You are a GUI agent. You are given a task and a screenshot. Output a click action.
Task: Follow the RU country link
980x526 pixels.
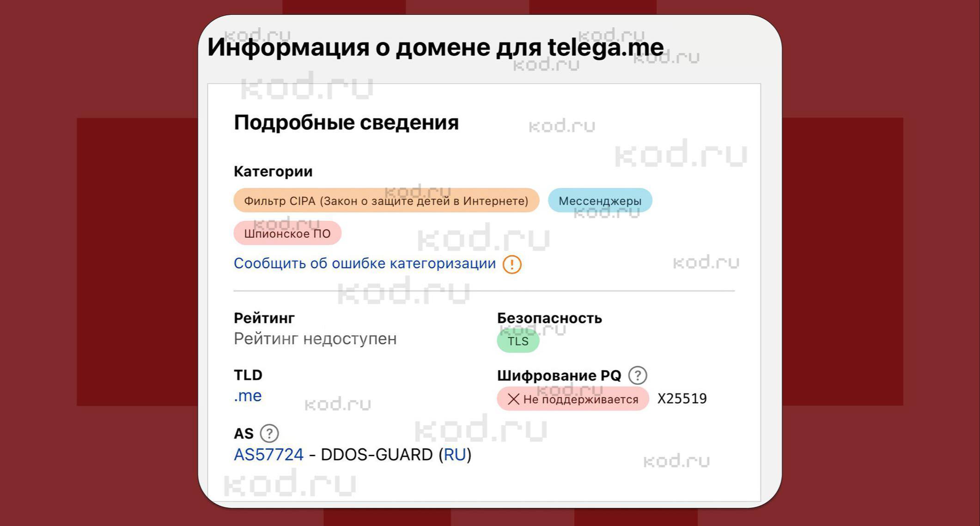coord(455,455)
